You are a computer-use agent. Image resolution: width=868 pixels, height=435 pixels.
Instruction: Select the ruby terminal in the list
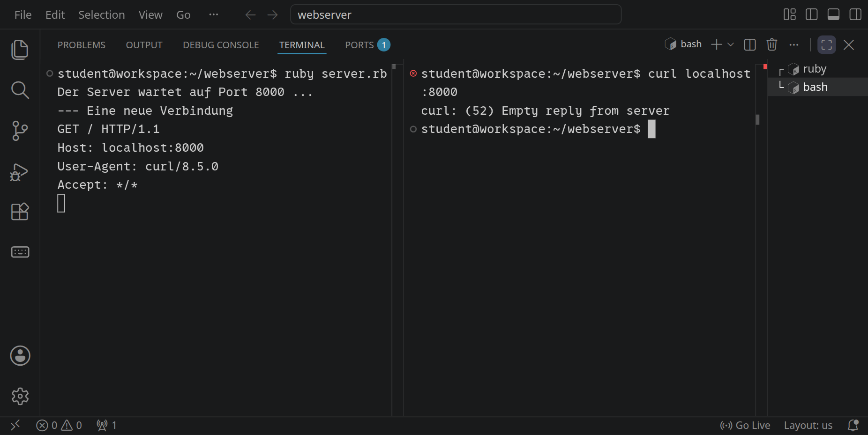tap(817, 69)
